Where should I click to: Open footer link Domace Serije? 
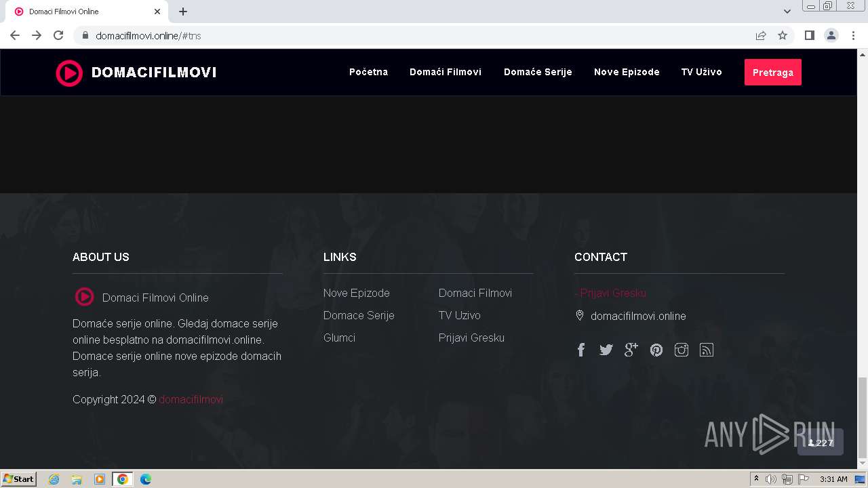pos(359,315)
